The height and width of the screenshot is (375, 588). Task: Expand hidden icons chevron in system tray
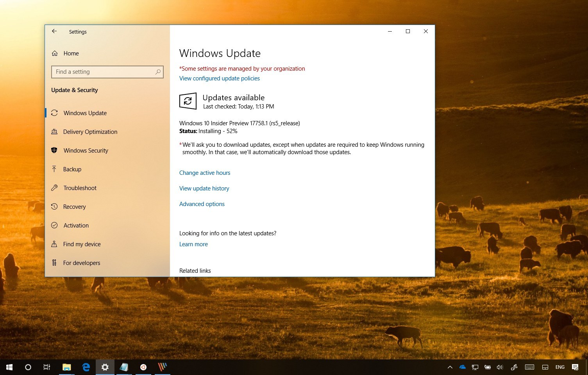coord(450,367)
